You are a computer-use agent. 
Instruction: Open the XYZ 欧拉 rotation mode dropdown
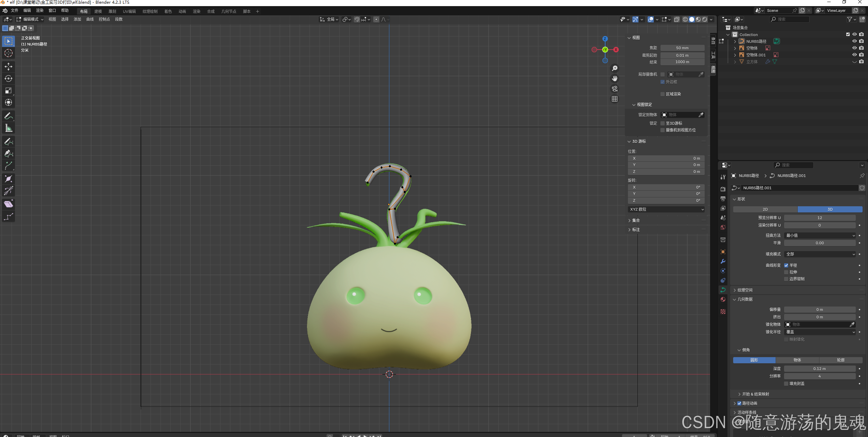click(666, 209)
